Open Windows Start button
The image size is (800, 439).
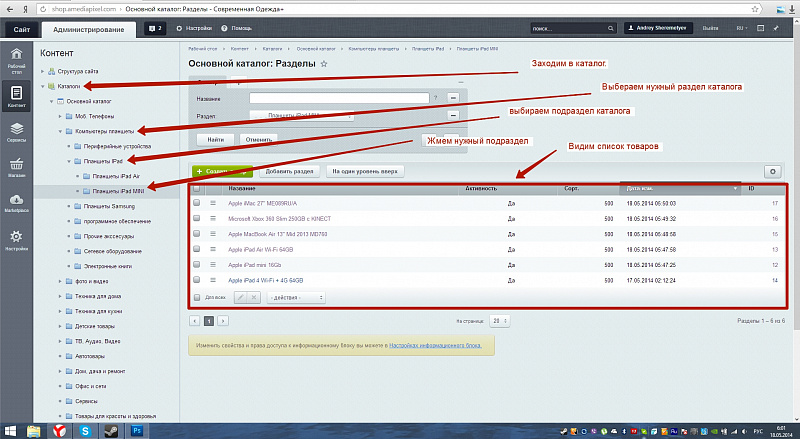(x=10, y=431)
